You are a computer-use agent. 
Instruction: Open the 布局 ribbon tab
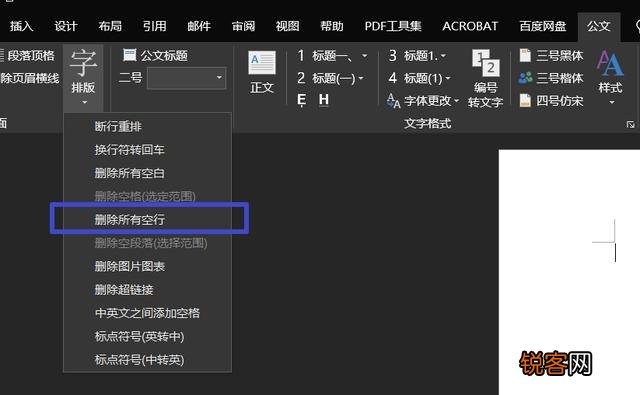tap(110, 26)
